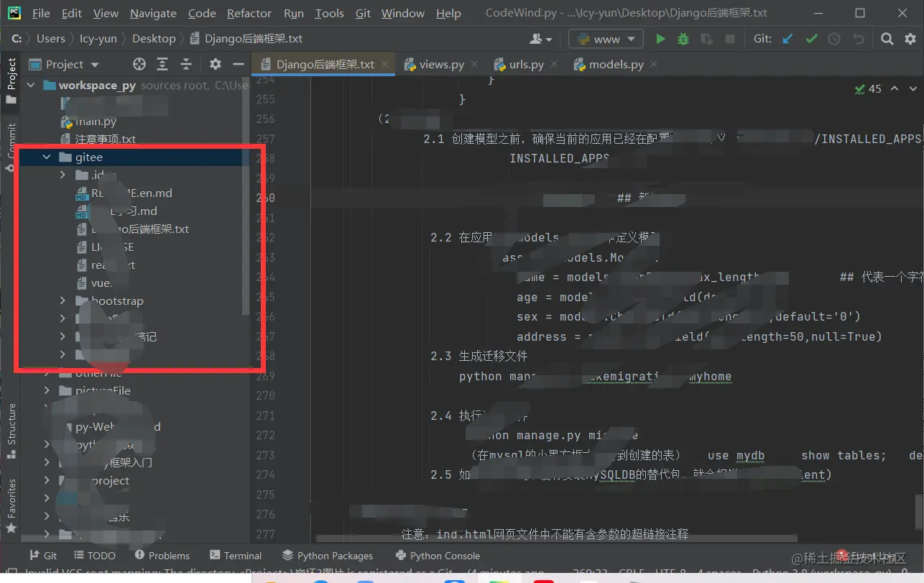Switch to the models.py tab
Image resolution: width=924 pixels, height=583 pixels.
tap(615, 64)
